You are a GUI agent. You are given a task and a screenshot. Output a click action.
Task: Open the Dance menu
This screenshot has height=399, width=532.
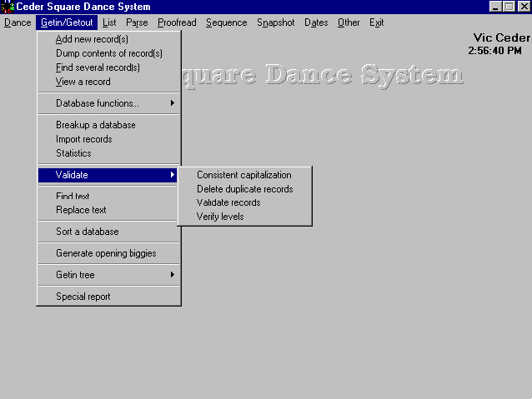[18, 22]
